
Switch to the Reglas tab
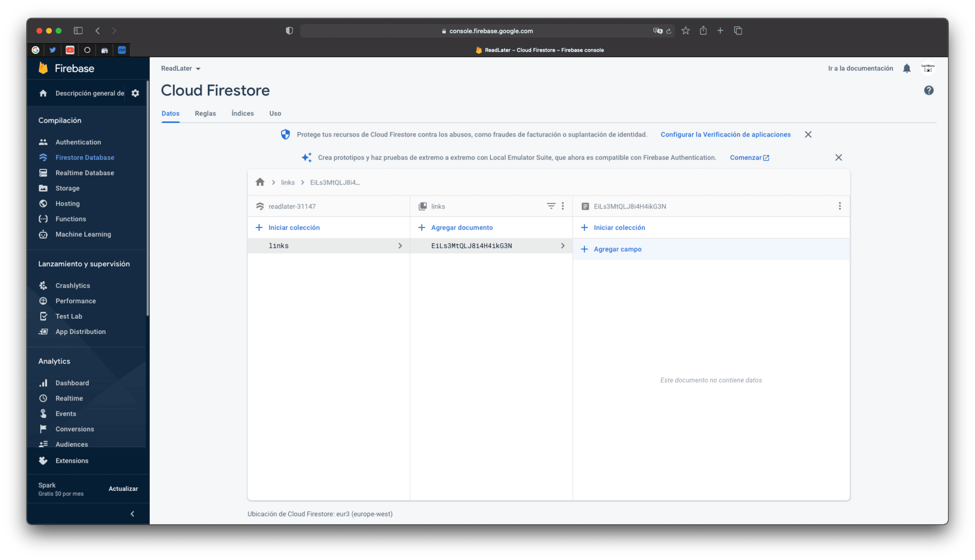(x=205, y=114)
